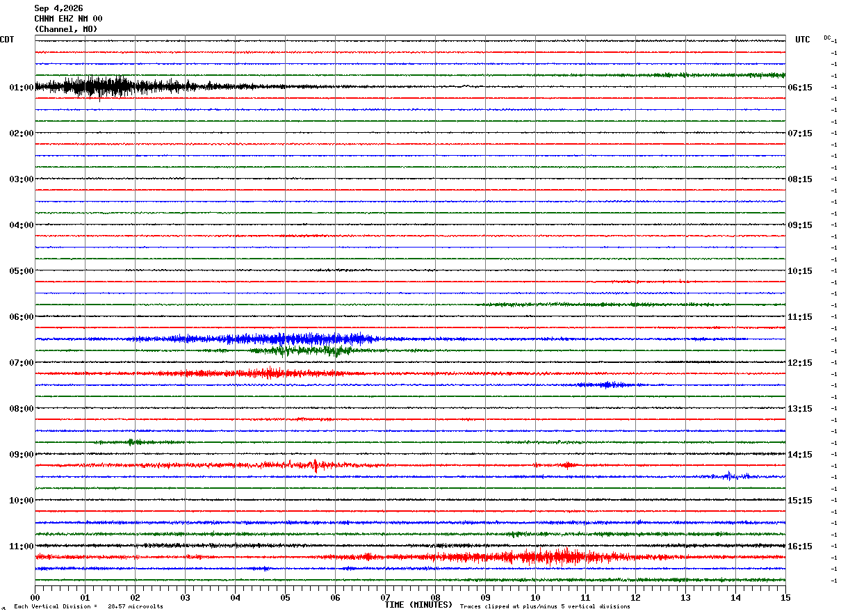The image size is (841, 616).
Task: Click the CDT timezone label
Action: (7, 40)
